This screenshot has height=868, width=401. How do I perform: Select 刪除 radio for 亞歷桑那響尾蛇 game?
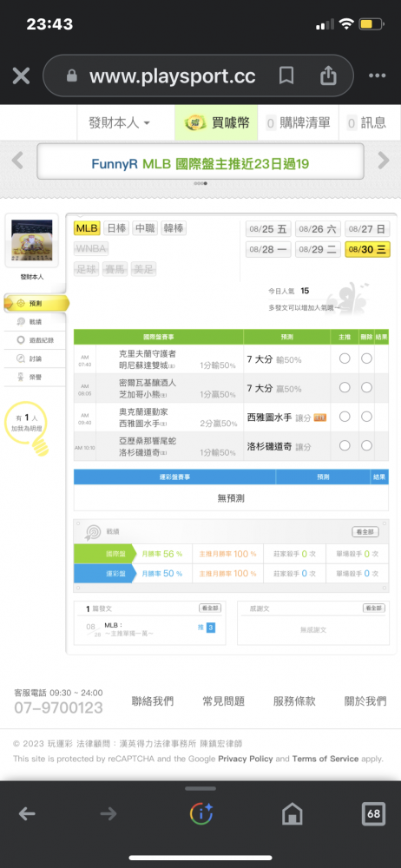(x=366, y=445)
